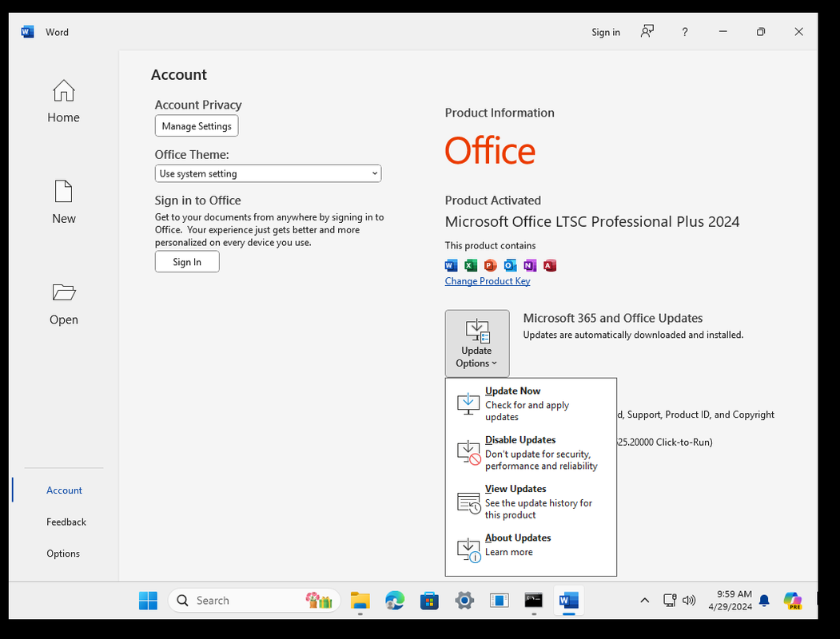The width and height of the screenshot is (840, 639).
Task: Click the View Updates history icon
Action: (x=468, y=502)
